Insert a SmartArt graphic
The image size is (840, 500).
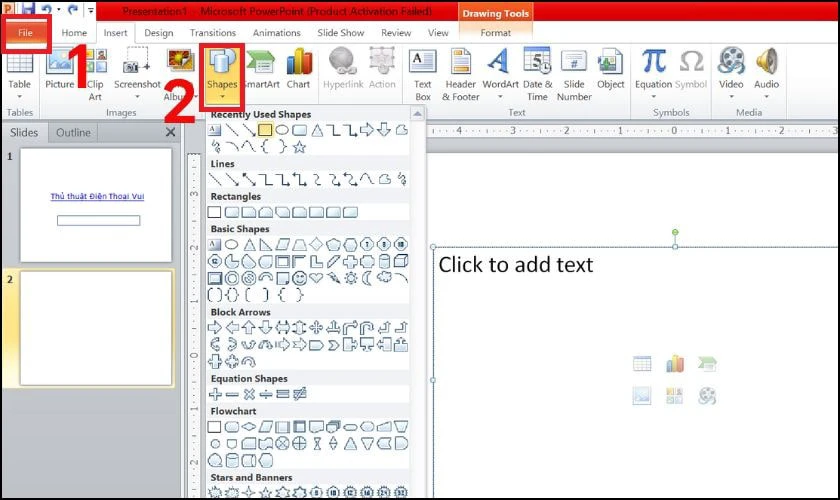point(261,69)
